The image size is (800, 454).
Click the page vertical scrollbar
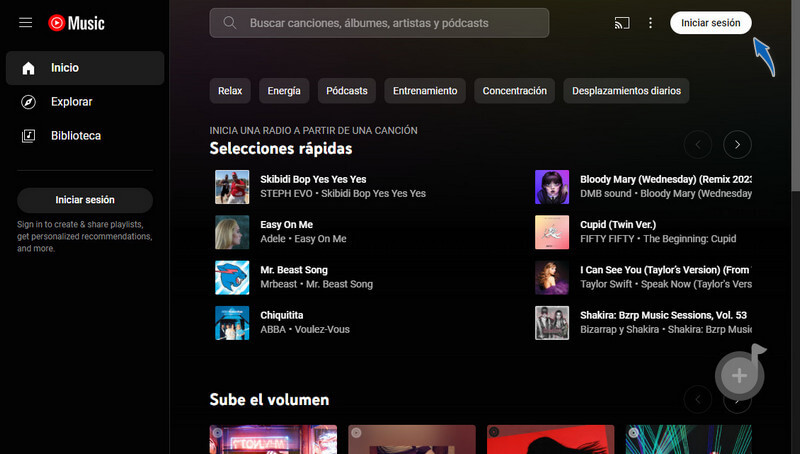795,95
